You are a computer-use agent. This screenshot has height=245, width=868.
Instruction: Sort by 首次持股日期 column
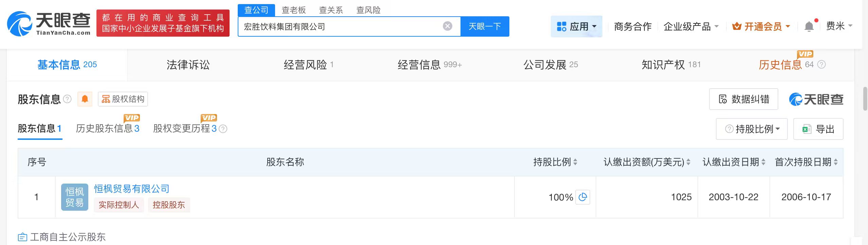[836, 162]
